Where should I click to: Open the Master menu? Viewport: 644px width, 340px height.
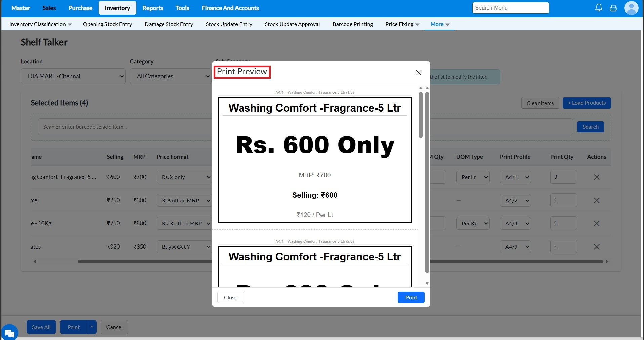(21, 8)
